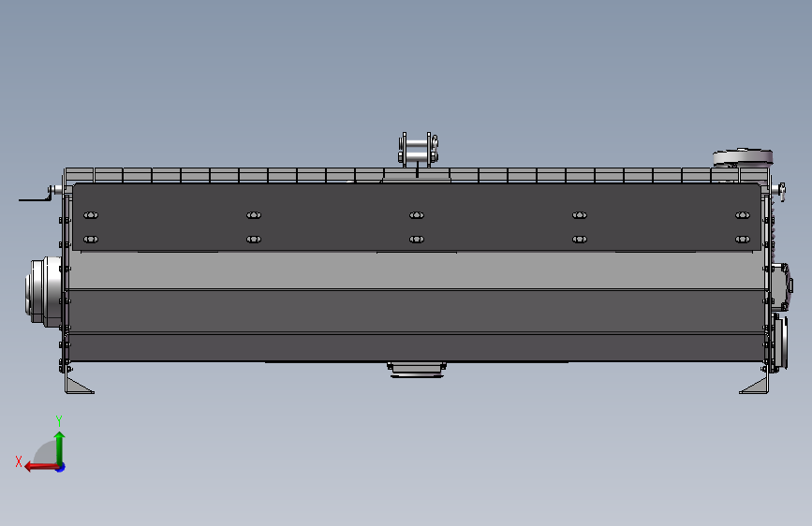Screen dimensions: 812x526
Task: Click the blue Z axis dot of the triad
Action: click(x=61, y=467)
